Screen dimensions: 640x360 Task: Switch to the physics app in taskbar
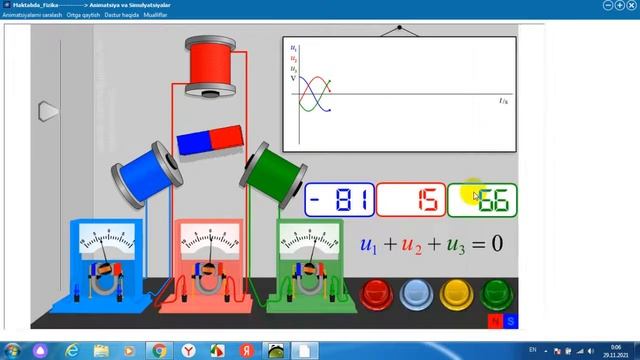[276, 351]
